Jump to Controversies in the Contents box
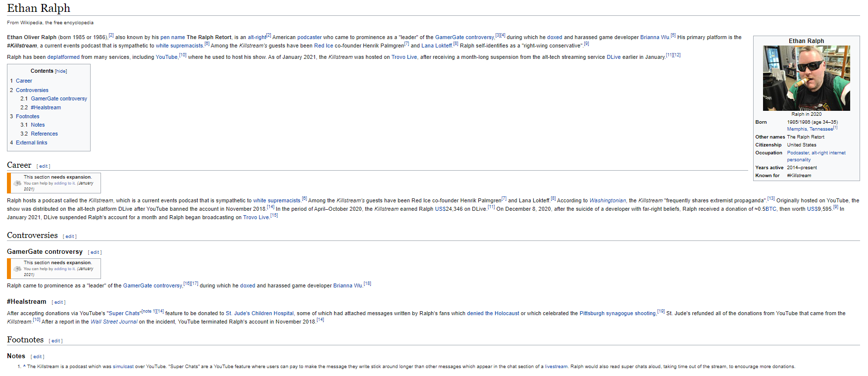Viewport: 868px width, 376px height. tap(32, 90)
